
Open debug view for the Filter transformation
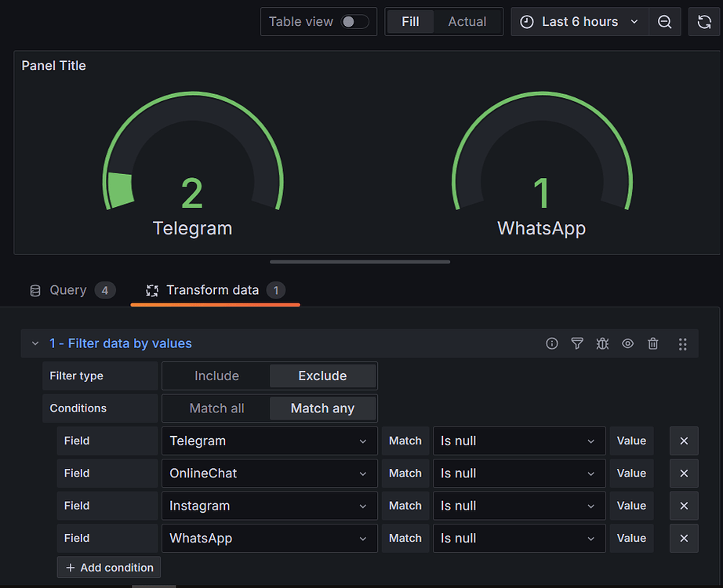602,343
